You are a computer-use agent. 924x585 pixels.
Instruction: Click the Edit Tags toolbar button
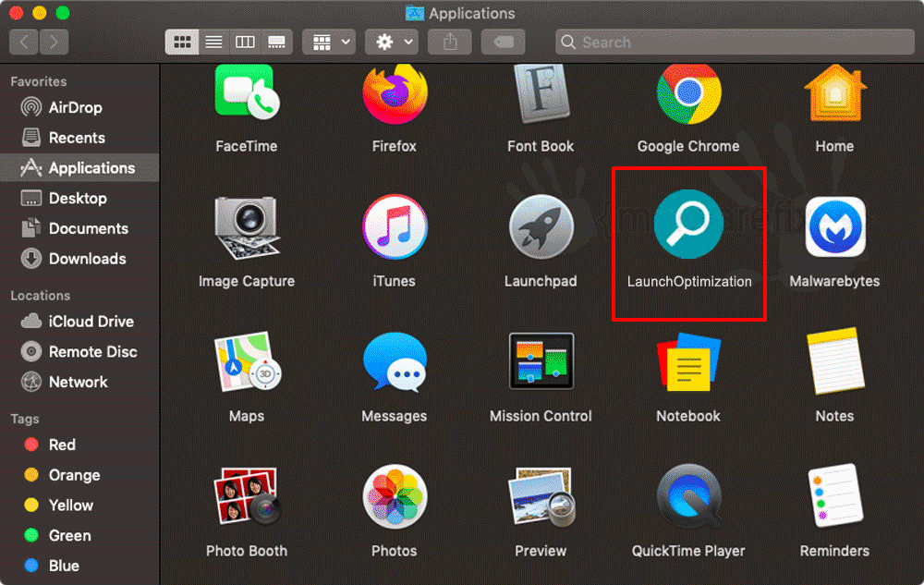[504, 43]
